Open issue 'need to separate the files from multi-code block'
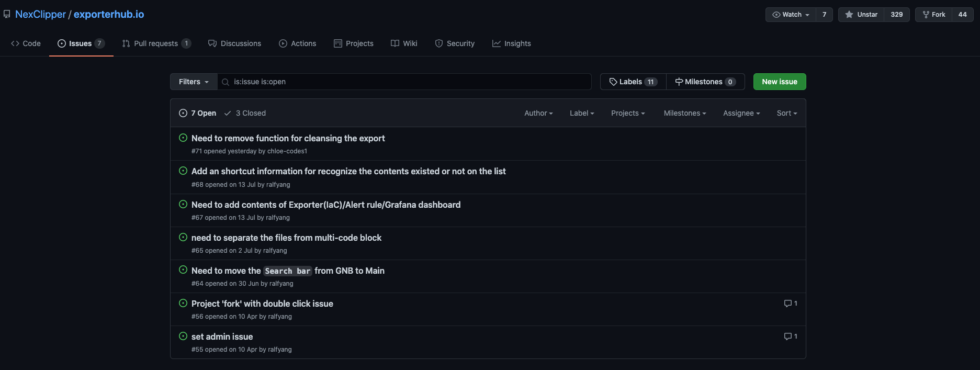The width and height of the screenshot is (980, 370). (286, 238)
